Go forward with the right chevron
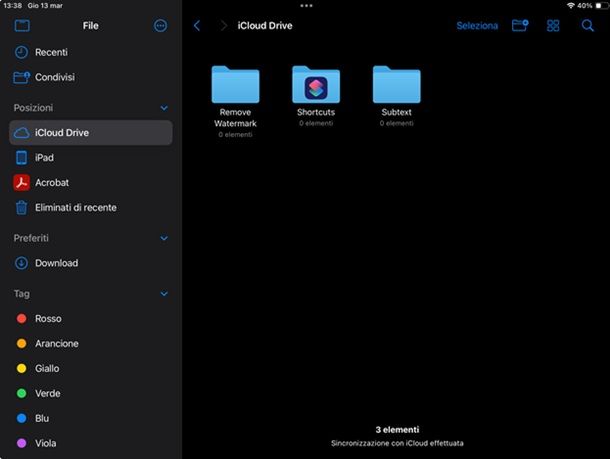Viewport: 610px width, 459px height. (x=224, y=26)
